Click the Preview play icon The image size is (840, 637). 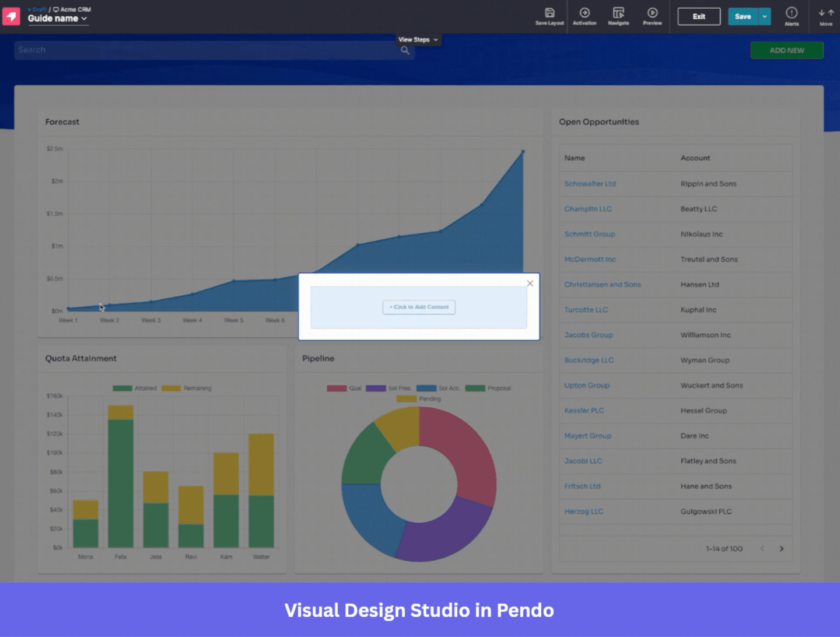[652, 16]
